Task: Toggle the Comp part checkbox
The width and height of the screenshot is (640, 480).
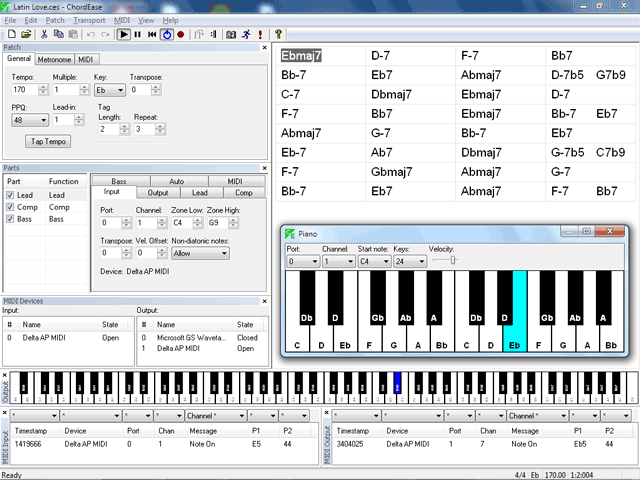Action: 10,207
